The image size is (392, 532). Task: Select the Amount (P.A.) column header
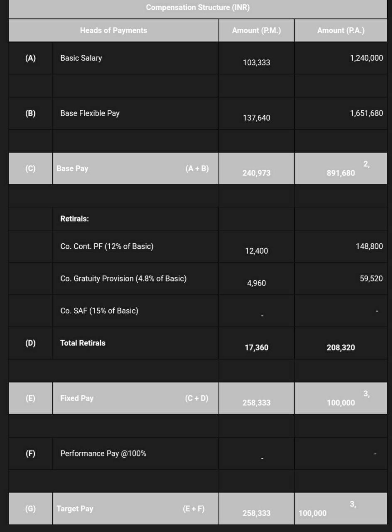tap(341, 30)
